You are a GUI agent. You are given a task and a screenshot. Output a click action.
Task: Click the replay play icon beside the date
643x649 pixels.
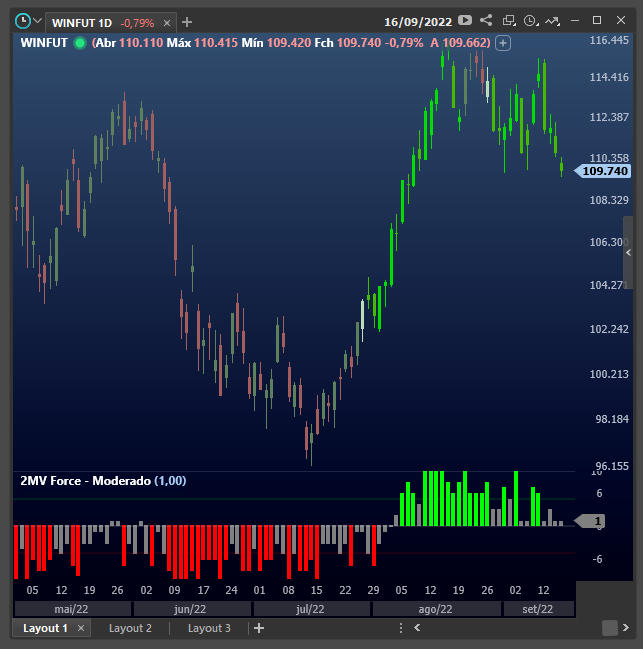pyautogui.click(x=465, y=20)
